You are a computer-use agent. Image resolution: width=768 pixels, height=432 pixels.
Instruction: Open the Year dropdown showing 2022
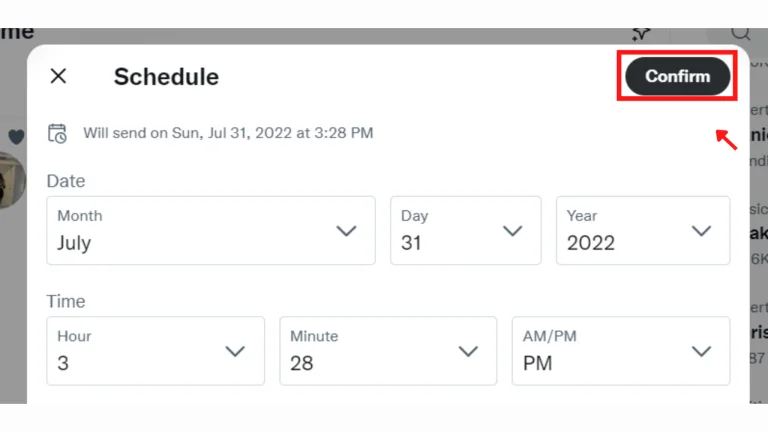(642, 231)
